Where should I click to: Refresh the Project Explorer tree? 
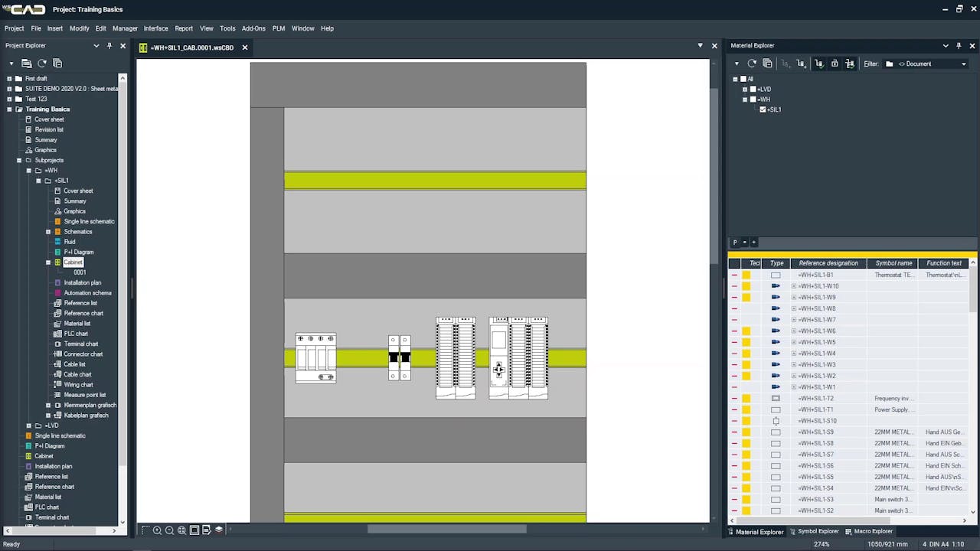(42, 64)
